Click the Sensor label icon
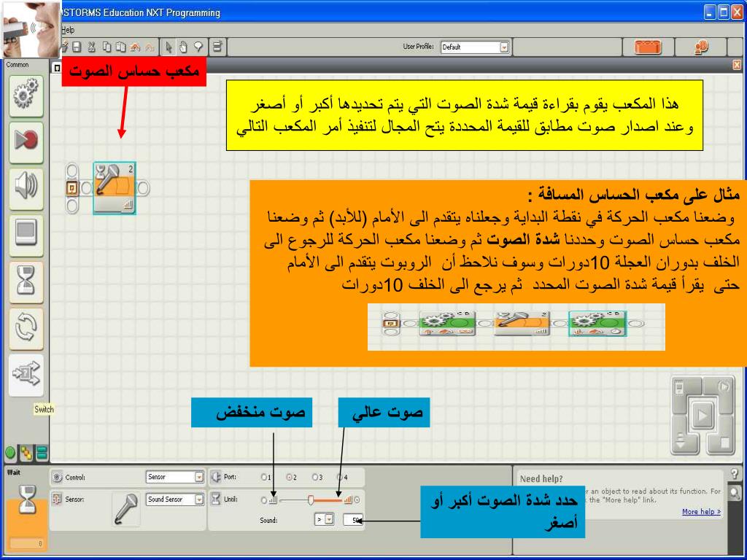Image resolution: width=747 pixels, height=560 pixels. click(57, 499)
